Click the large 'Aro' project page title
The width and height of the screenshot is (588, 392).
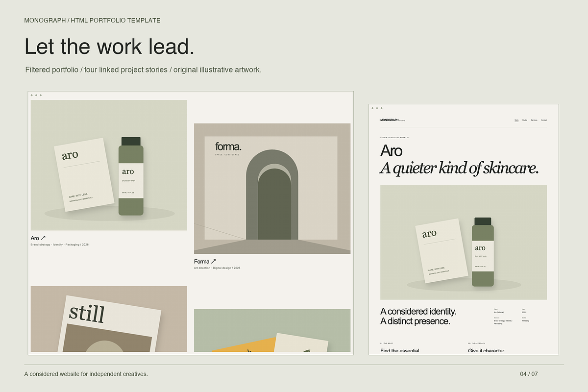(391, 150)
